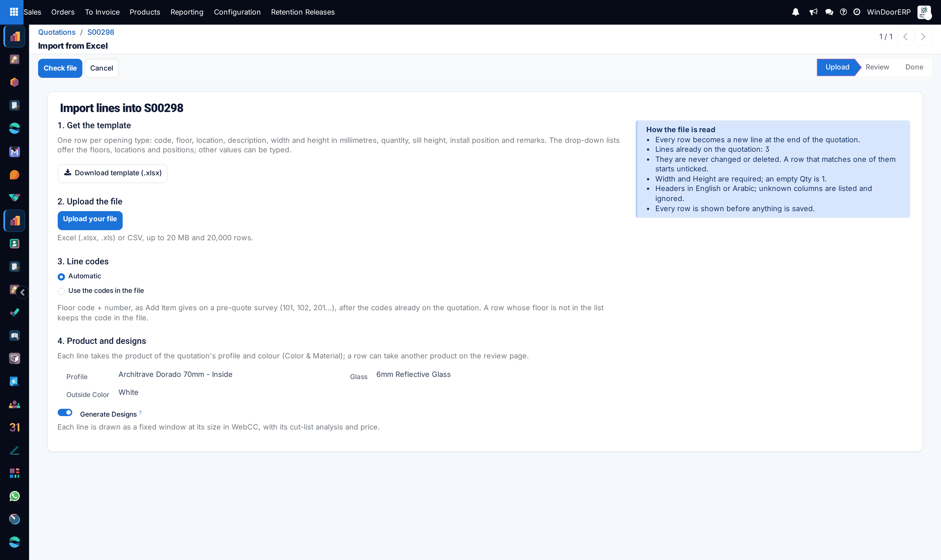Click the White outside color value
The height and width of the screenshot is (560, 941).
pyautogui.click(x=128, y=393)
